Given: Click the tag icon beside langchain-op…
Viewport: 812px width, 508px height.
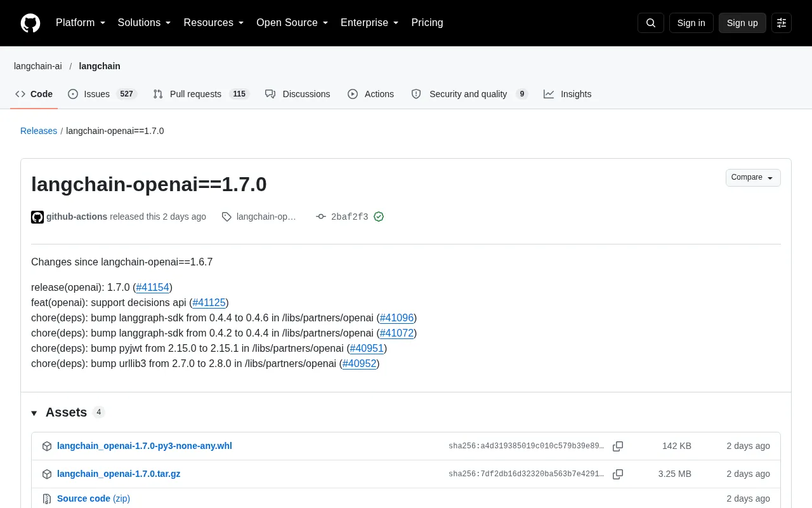Looking at the screenshot, I should [x=226, y=217].
